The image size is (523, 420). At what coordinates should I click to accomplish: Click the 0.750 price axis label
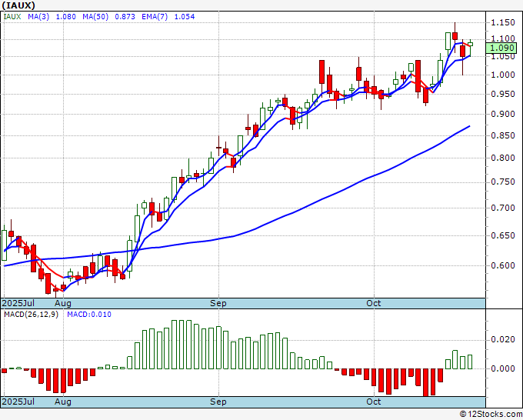pyautogui.click(x=503, y=182)
